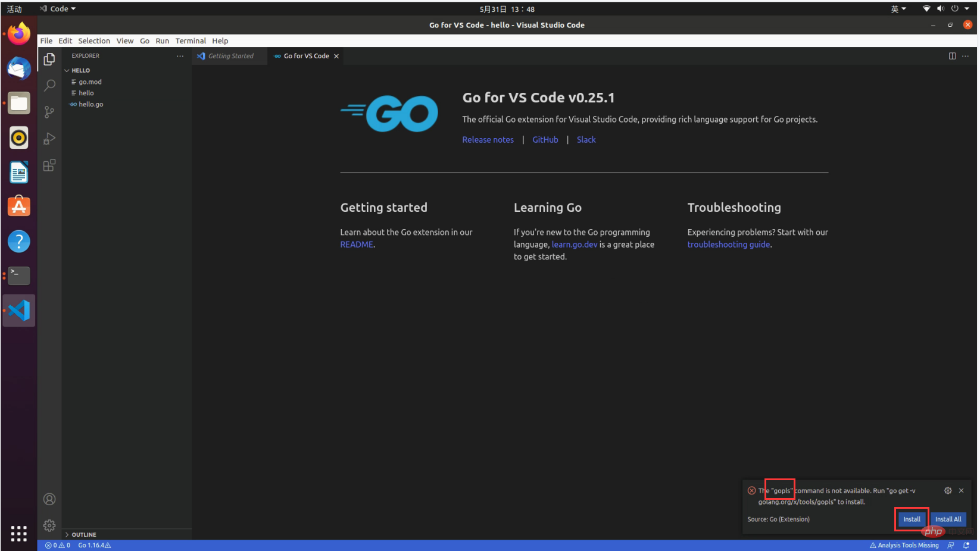Open the Release notes link

pos(488,140)
